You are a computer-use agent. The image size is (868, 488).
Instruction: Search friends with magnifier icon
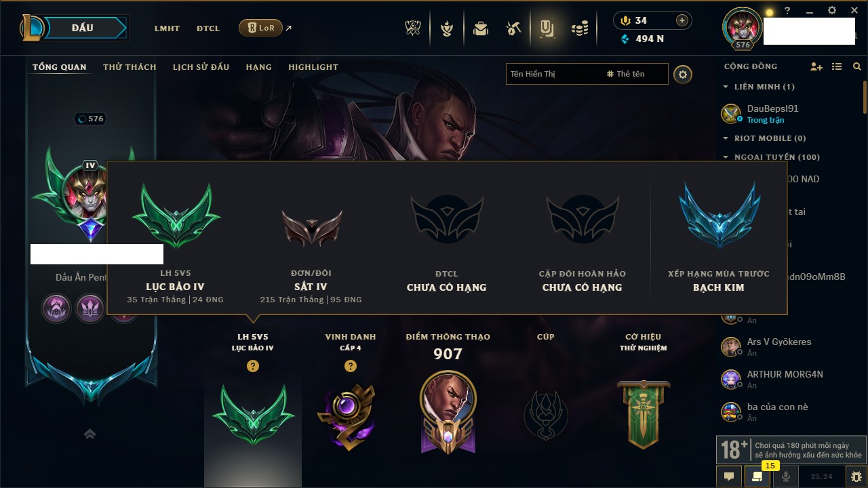click(857, 66)
